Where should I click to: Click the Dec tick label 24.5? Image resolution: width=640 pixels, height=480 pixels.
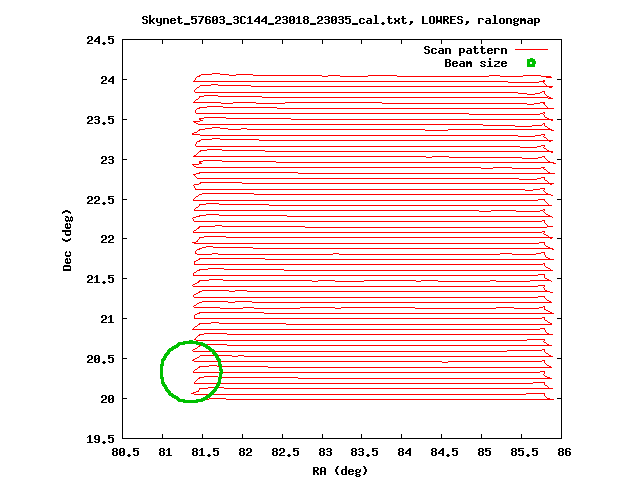tap(100, 40)
